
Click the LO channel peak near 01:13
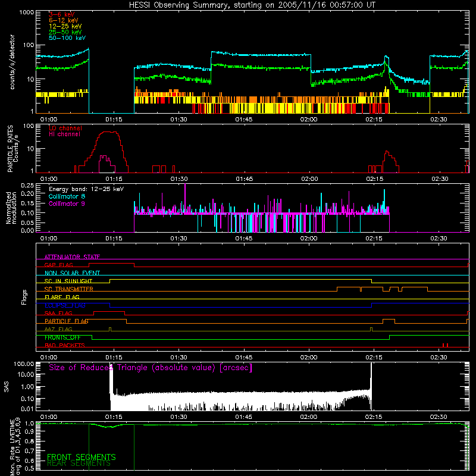click(x=108, y=132)
